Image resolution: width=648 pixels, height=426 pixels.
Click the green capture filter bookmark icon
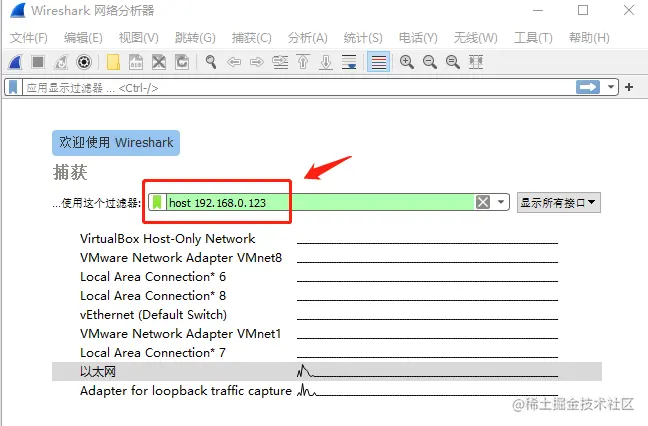click(157, 202)
